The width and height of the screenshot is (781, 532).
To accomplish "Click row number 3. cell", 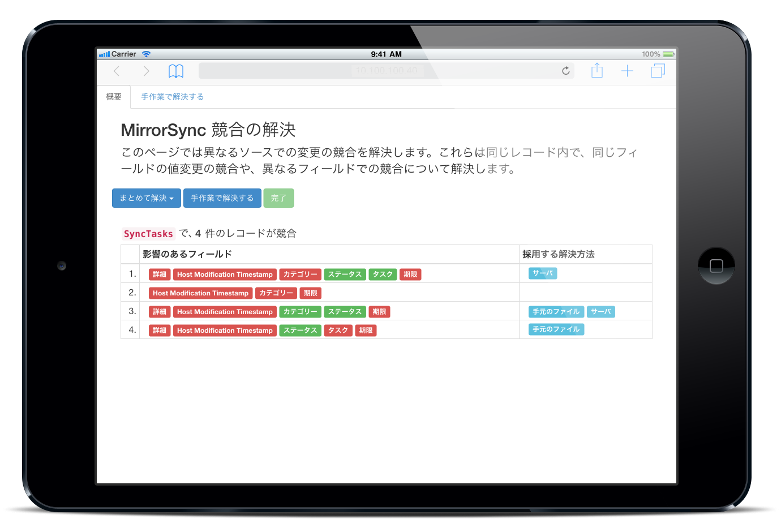I will pos(130,311).
